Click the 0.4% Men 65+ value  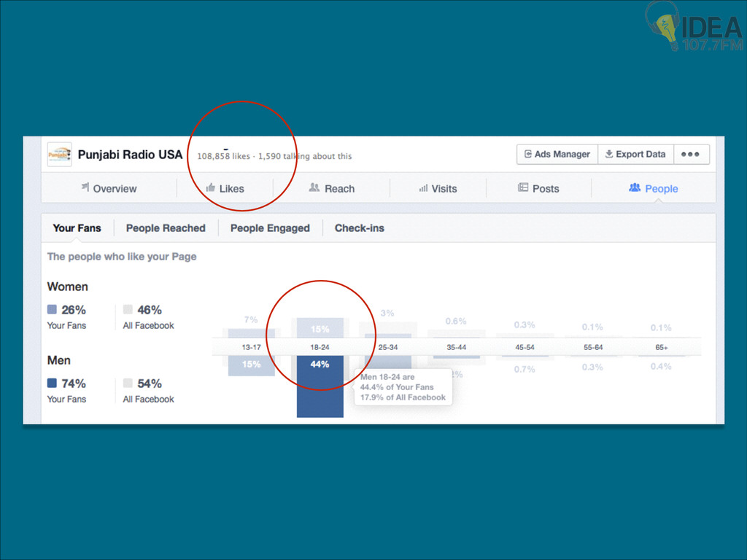click(661, 366)
